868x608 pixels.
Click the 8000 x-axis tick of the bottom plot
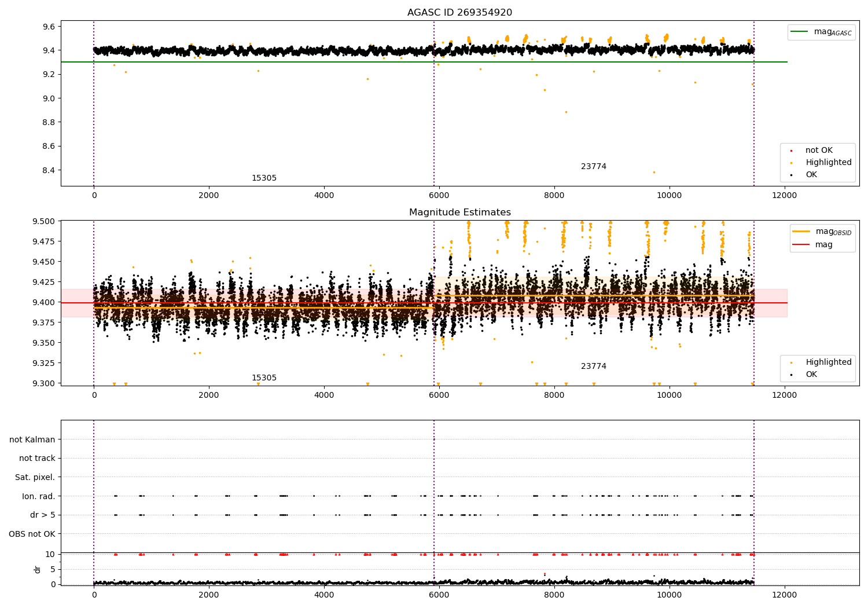pyautogui.click(x=554, y=595)
